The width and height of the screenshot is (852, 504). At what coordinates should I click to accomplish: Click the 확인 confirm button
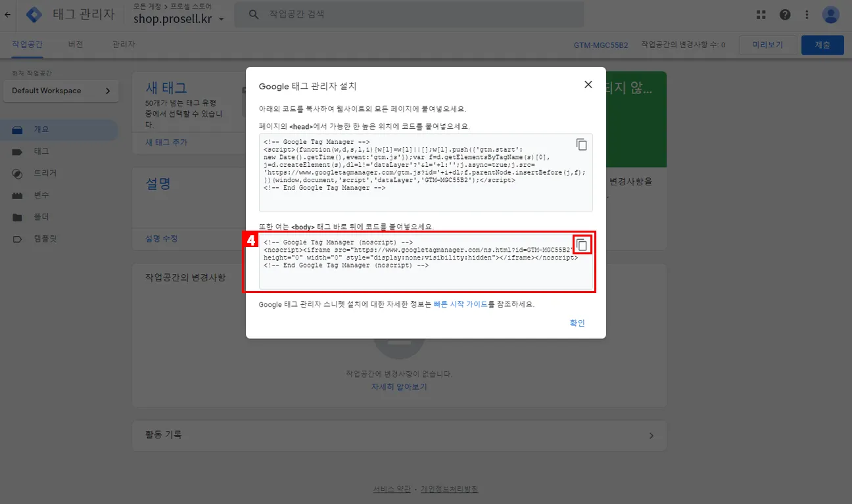(x=577, y=323)
